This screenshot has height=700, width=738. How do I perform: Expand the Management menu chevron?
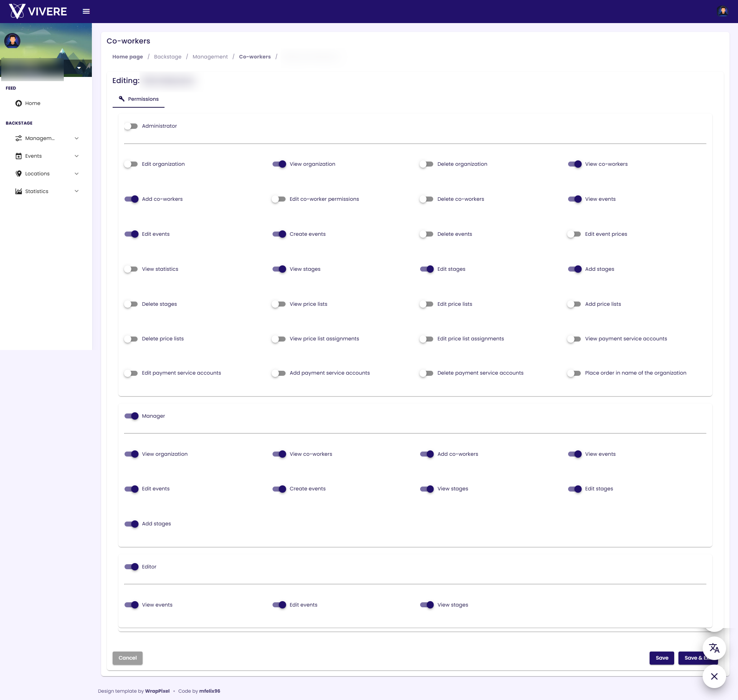[x=76, y=138]
